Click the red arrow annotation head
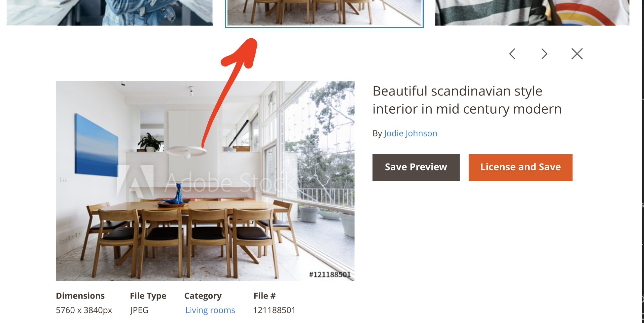644x323 pixels. (x=243, y=53)
